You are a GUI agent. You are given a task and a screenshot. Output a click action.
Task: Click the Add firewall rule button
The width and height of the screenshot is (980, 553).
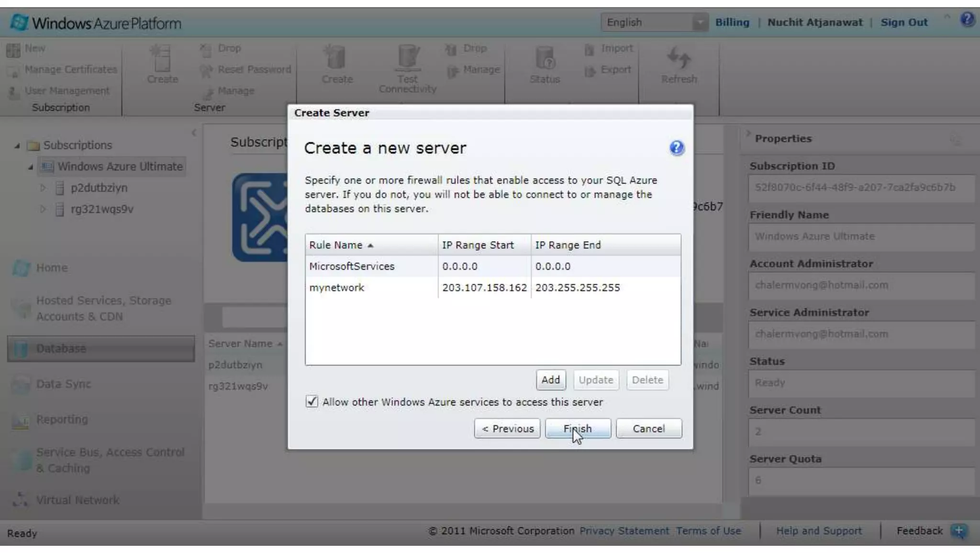click(550, 380)
